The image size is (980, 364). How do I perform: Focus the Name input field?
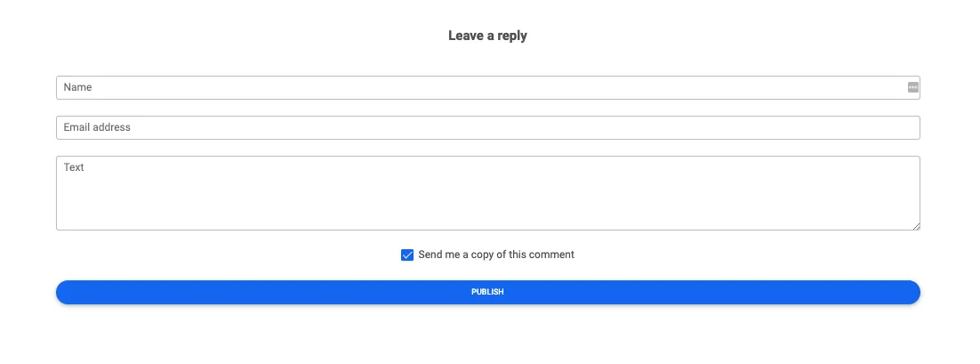pyautogui.click(x=487, y=87)
